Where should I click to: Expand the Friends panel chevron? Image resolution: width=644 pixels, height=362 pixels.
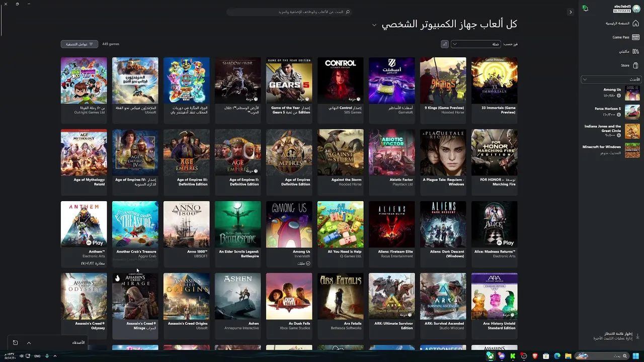tap(29, 343)
